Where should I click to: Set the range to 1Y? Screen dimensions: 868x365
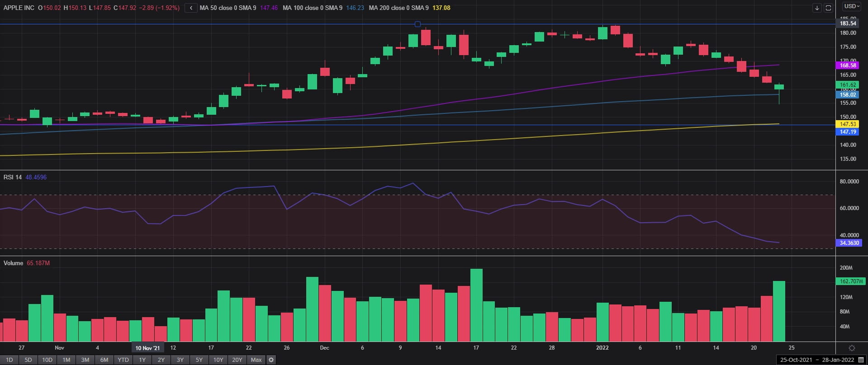142,360
